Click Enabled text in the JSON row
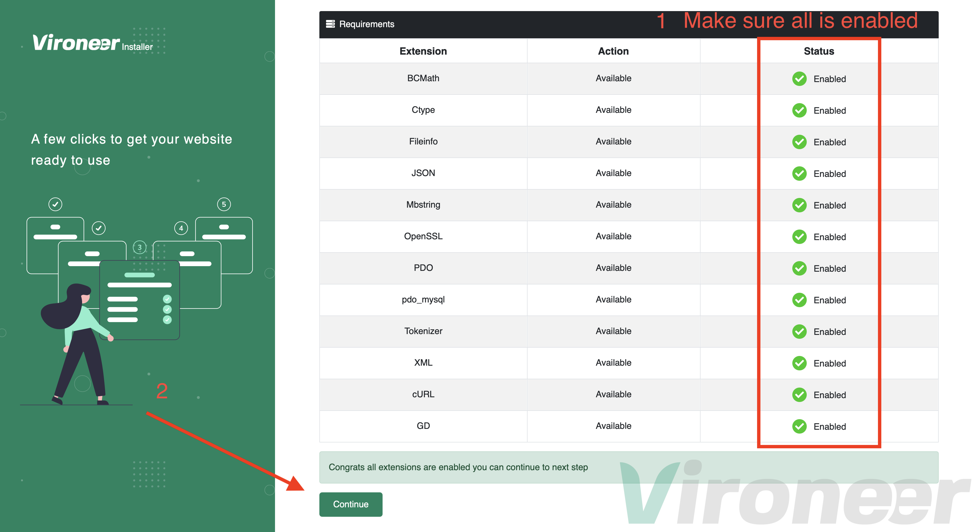 pyautogui.click(x=829, y=174)
